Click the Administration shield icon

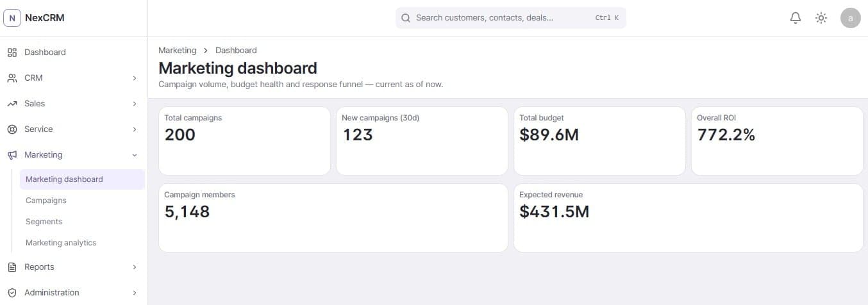(12, 293)
